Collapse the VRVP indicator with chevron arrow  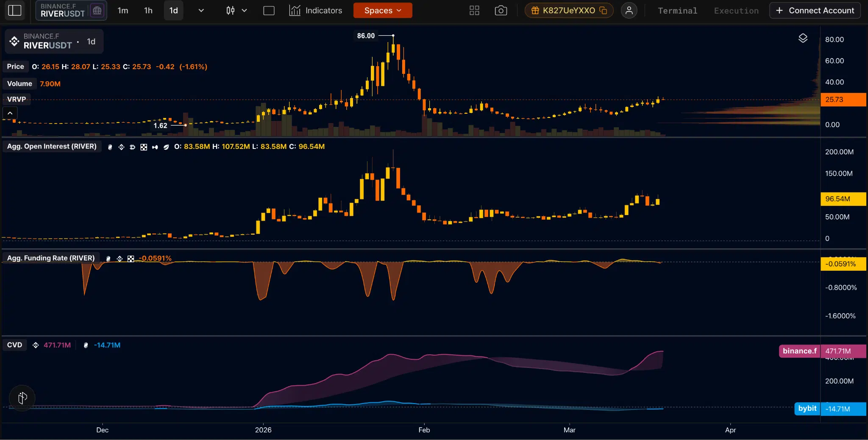pos(9,112)
